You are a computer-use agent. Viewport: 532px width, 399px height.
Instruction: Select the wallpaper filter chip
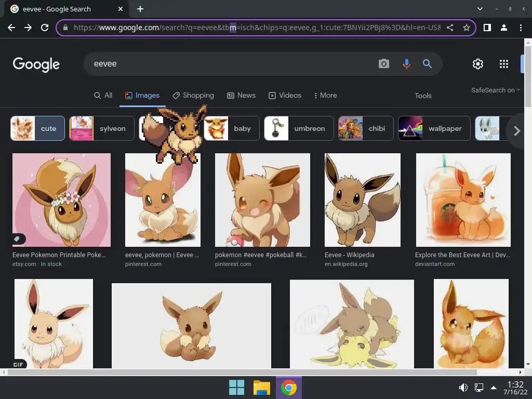tap(434, 128)
